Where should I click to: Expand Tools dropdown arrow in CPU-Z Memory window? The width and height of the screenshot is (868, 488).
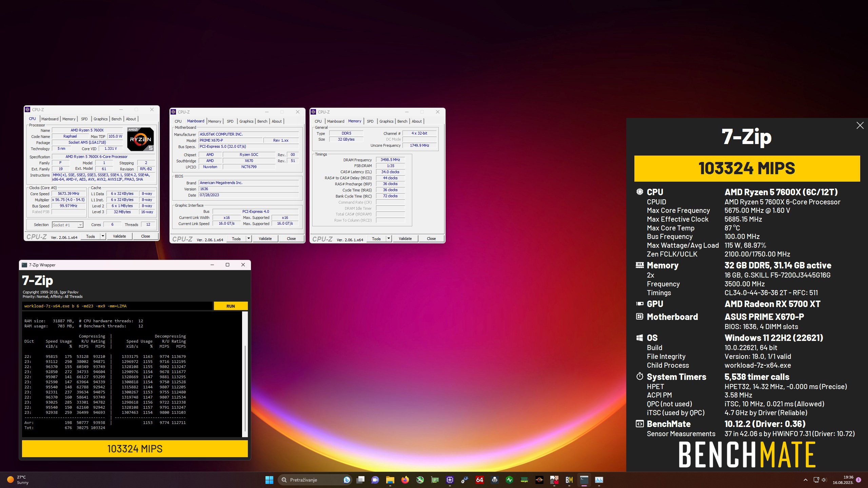click(x=389, y=239)
